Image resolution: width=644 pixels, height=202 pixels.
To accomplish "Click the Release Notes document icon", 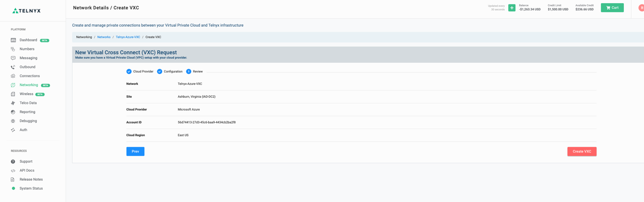I will pos(13,179).
